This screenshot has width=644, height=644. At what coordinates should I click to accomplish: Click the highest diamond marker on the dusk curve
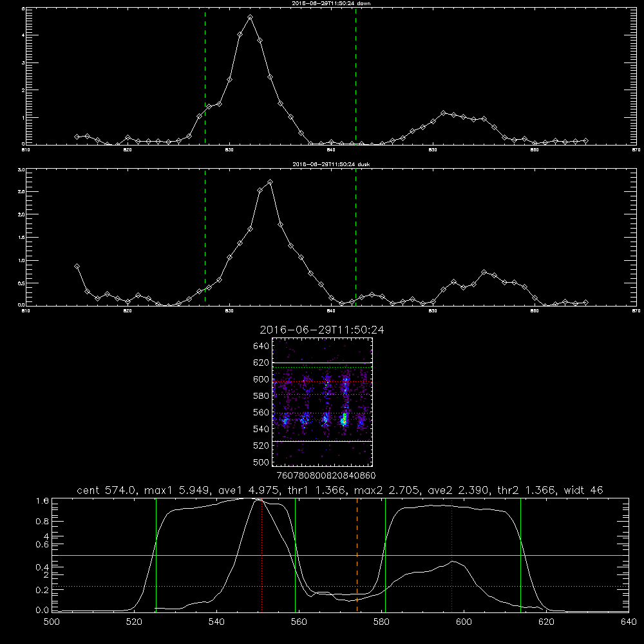coord(270,182)
